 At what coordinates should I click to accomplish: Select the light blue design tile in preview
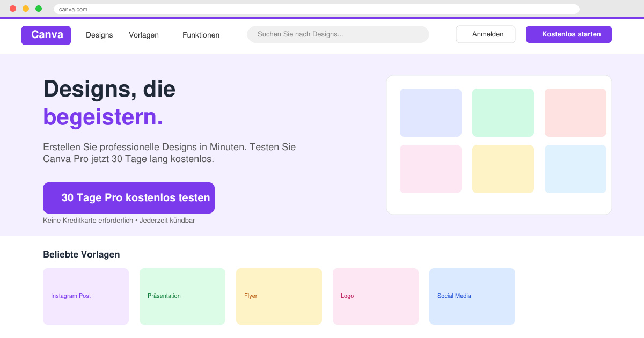click(575, 169)
